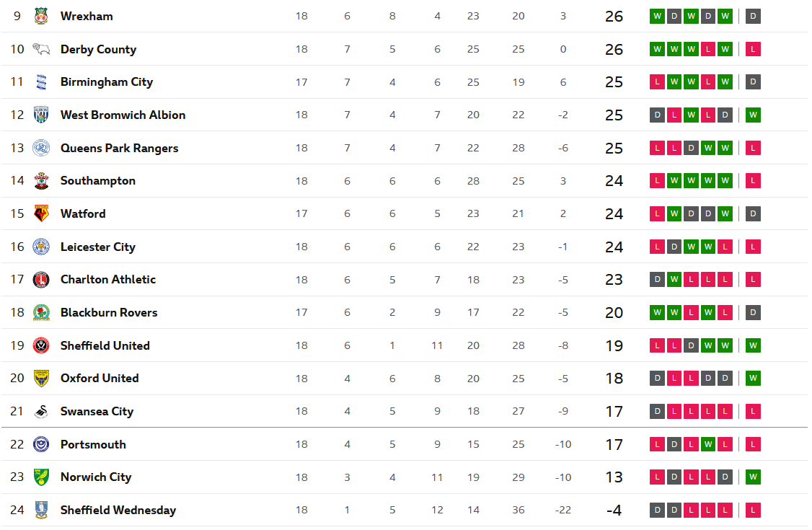Click Sheffield Wednesday's -4 points total

click(x=614, y=511)
